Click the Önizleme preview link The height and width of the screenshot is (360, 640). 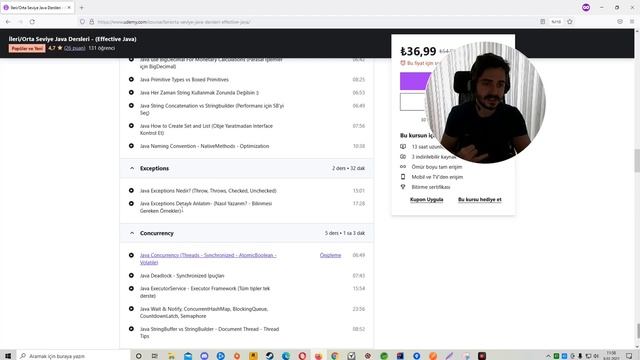coord(330,255)
